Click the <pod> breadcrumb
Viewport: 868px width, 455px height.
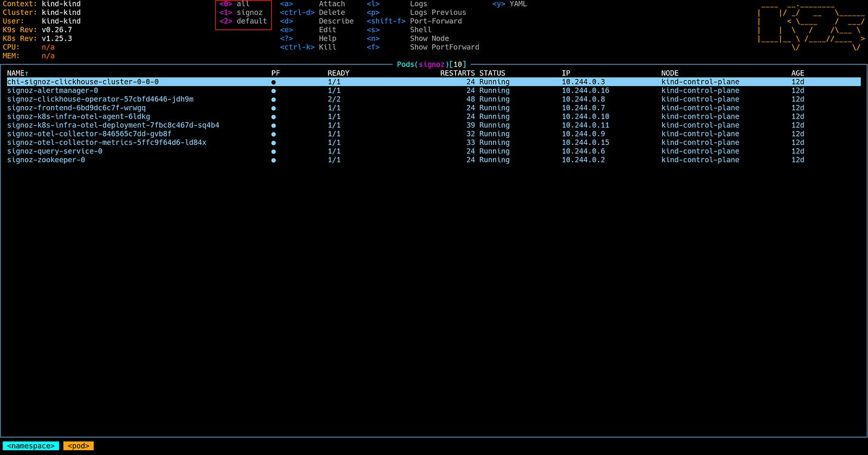(x=79, y=446)
